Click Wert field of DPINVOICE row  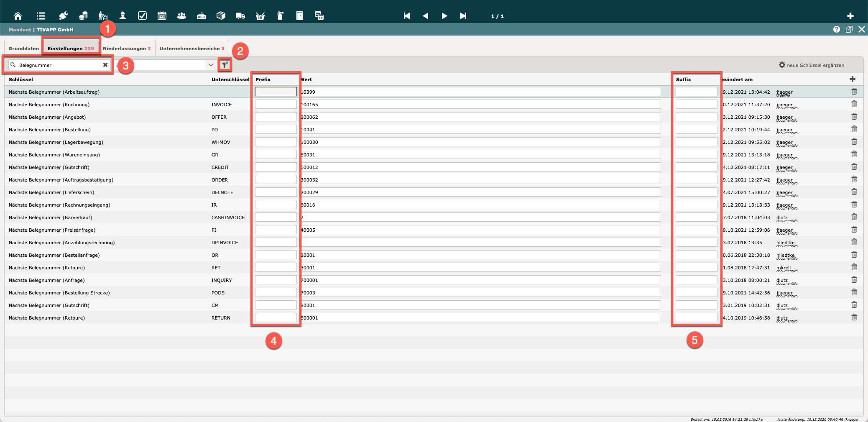click(480, 242)
